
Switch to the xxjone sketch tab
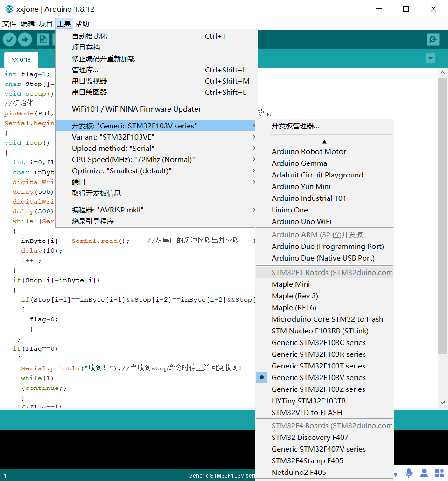coord(21,59)
